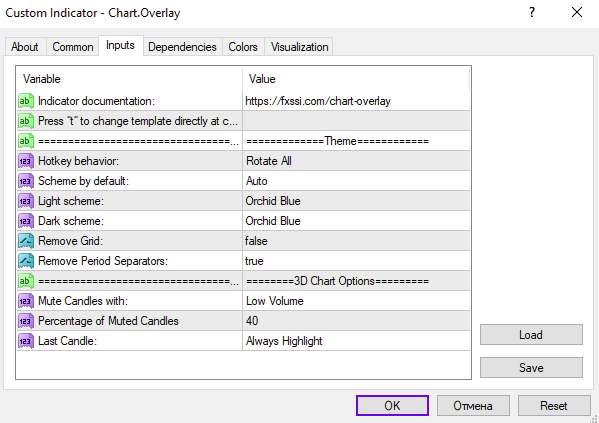Click the string icon beside Indicator documentation

26,101
